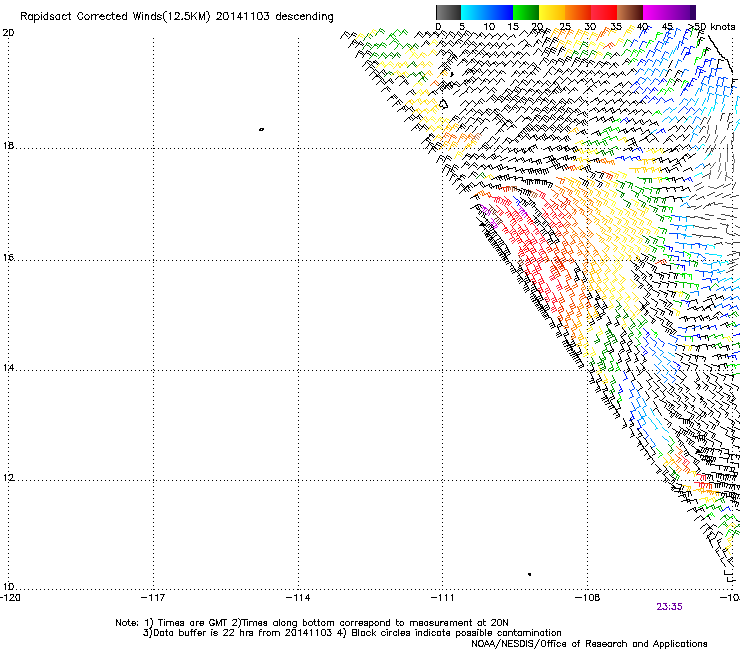Click the yellow 20-25 knots legend color
This screenshot has width=740, height=650.
click(552, 12)
